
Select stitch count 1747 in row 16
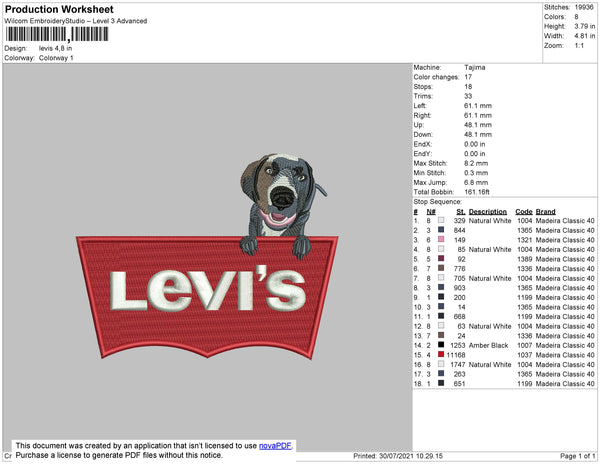pyautogui.click(x=458, y=365)
